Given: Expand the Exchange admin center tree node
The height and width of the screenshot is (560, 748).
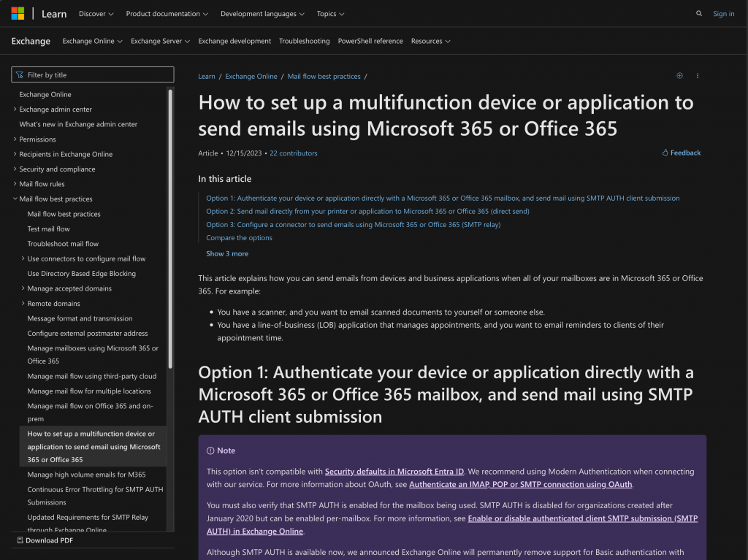Looking at the screenshot, I should click(x=15, y=110).
